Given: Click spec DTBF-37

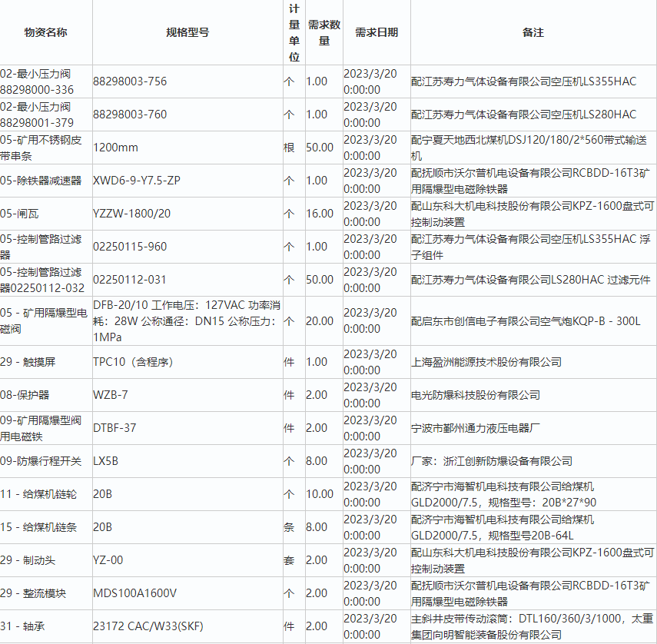Looking at the screenshot, I should (187, 428).
